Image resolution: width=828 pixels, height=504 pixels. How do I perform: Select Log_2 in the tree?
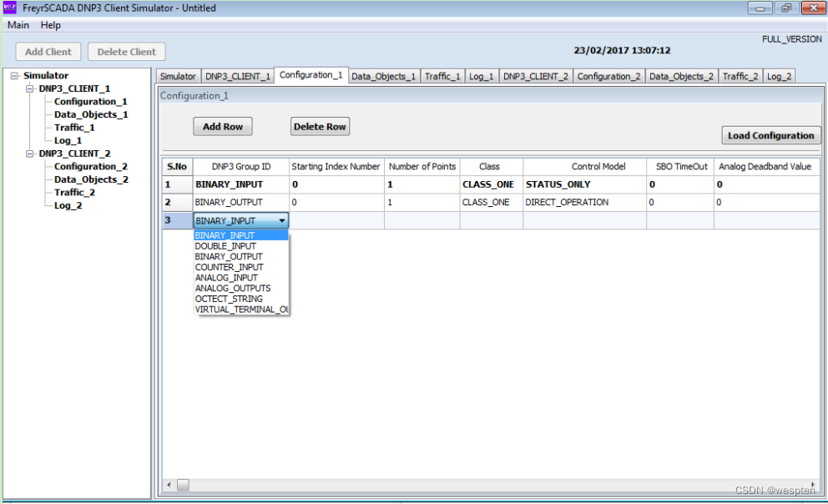68,205
